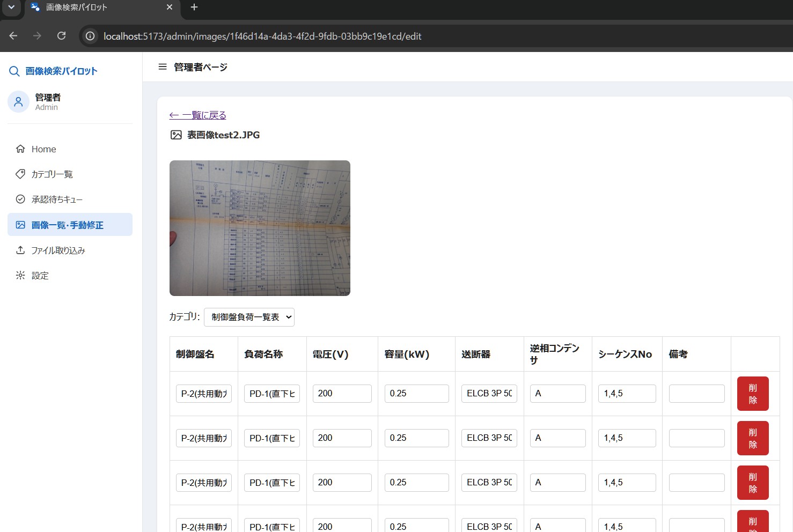Edit second row 制御盤名 field

click(x=204, y=438)
